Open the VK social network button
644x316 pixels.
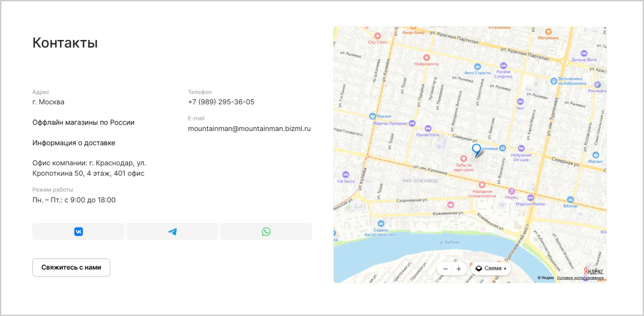pyautogui.click(x=79, y=231)
